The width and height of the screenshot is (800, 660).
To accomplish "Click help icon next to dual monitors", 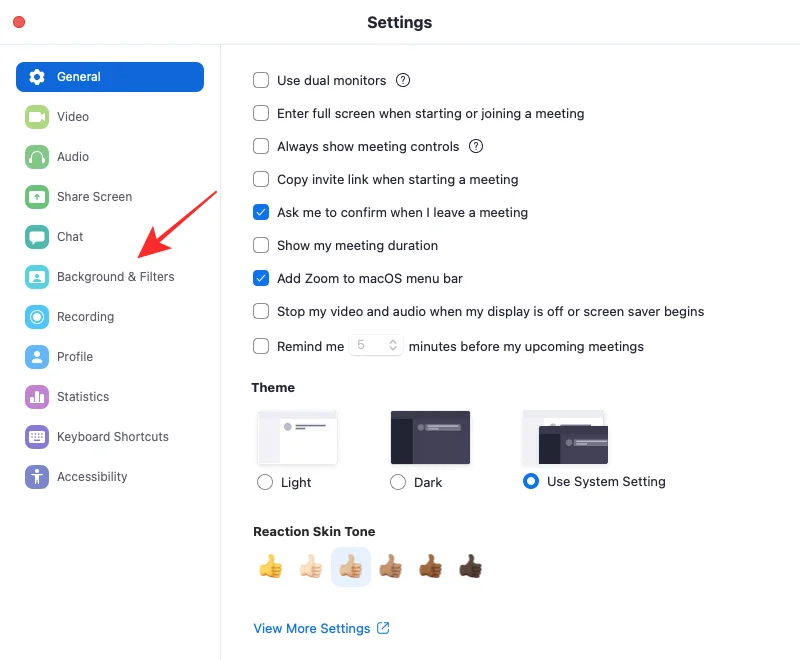I will [x=403, y=80].
